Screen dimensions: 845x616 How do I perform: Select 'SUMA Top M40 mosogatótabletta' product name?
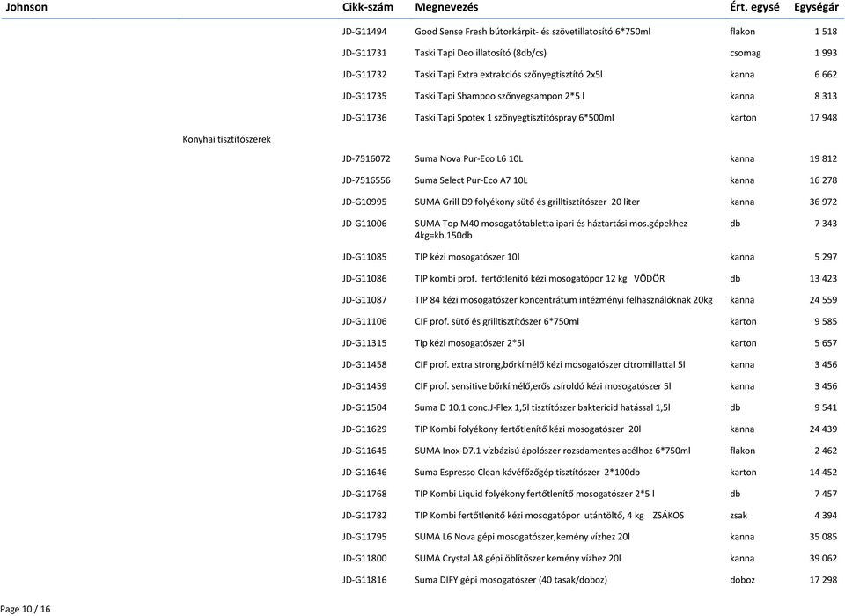(x=485, y=224)
